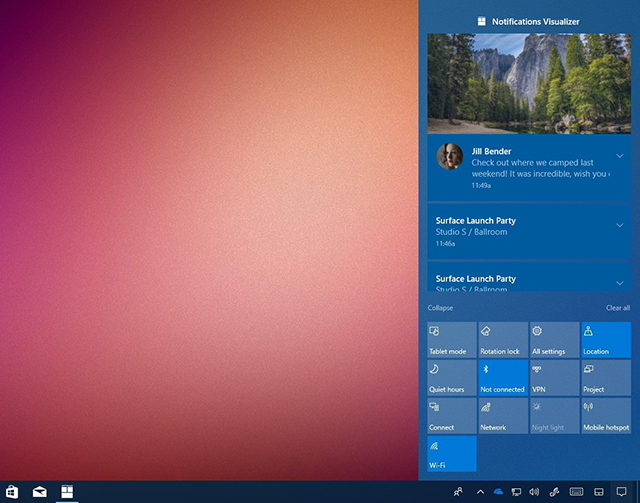Close the Action Center via taskbar icon
This screenshot has width=640, height=503.
[621, 492]
